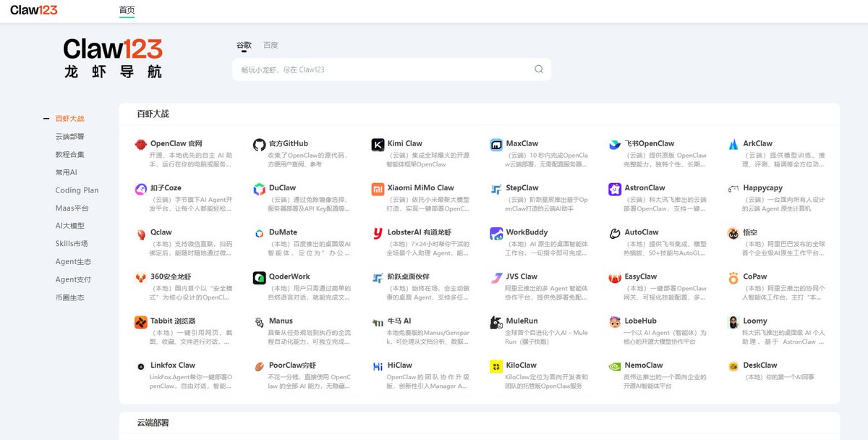
Task: Open the 悟空 icon
Action: 733,234
